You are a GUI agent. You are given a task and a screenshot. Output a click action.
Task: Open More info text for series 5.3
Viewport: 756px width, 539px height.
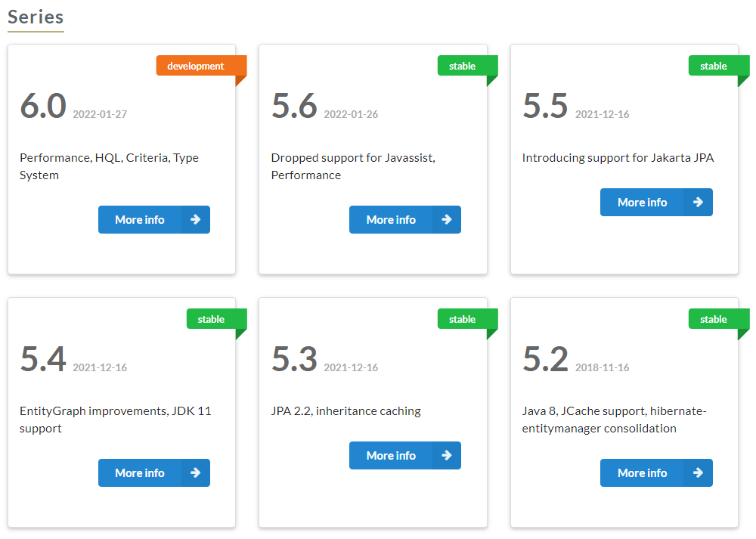coord(391,455)
